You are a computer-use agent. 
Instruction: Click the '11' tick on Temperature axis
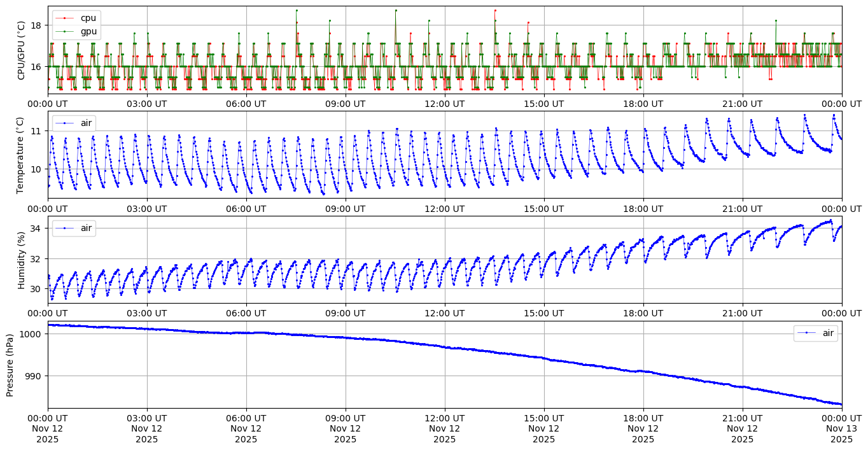coord(37,131)
